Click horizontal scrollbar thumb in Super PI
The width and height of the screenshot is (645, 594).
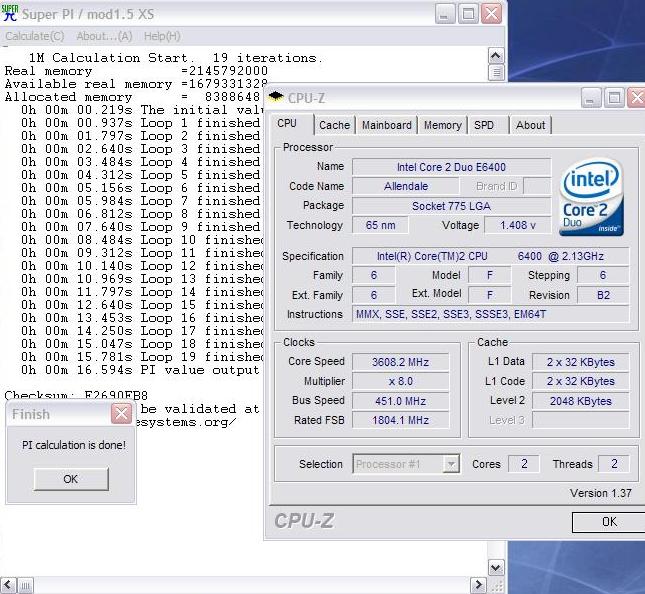pos(25,585)
